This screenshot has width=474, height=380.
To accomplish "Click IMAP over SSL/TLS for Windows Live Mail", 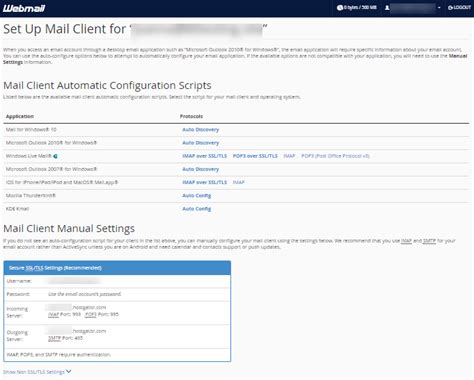I will 204,156.
